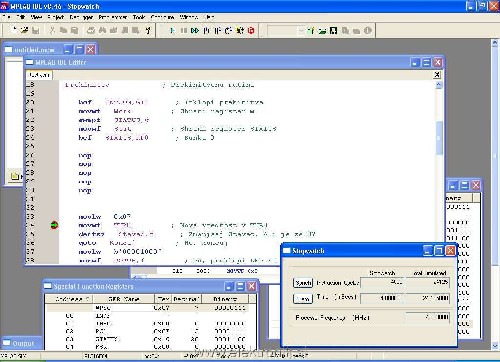This screenshot has width=500, height=362.
Task: Click the folder icon in project window
Action: click(15, 176)
